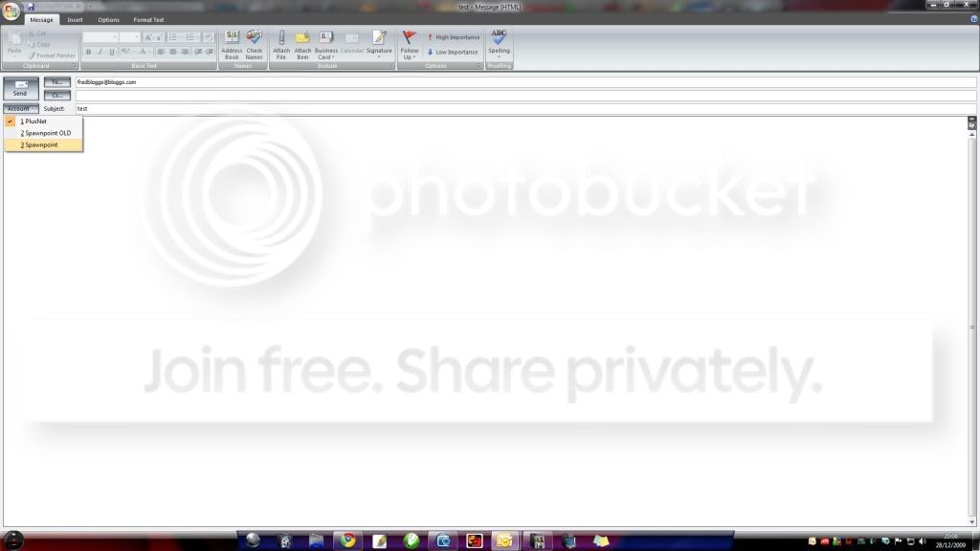980x551 pixels.
Task: Click the Format Painter tool
Action: (x=52, y=55)
